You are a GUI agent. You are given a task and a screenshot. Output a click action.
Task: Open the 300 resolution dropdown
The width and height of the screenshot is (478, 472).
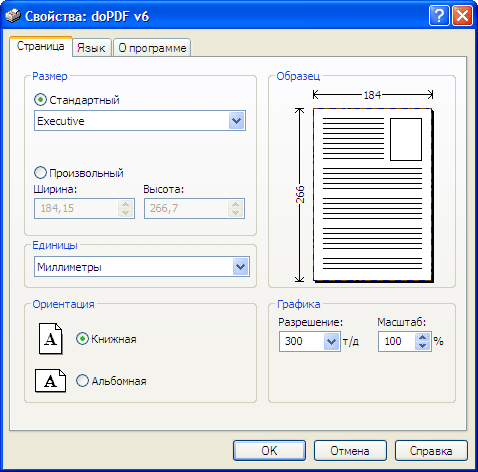click(x=331, y=341)
